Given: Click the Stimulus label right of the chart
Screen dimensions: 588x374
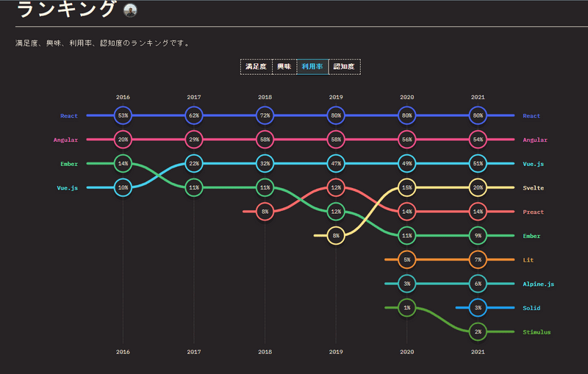Looking at the screenshot, I should pyautogui.click(x=537, y=332).
